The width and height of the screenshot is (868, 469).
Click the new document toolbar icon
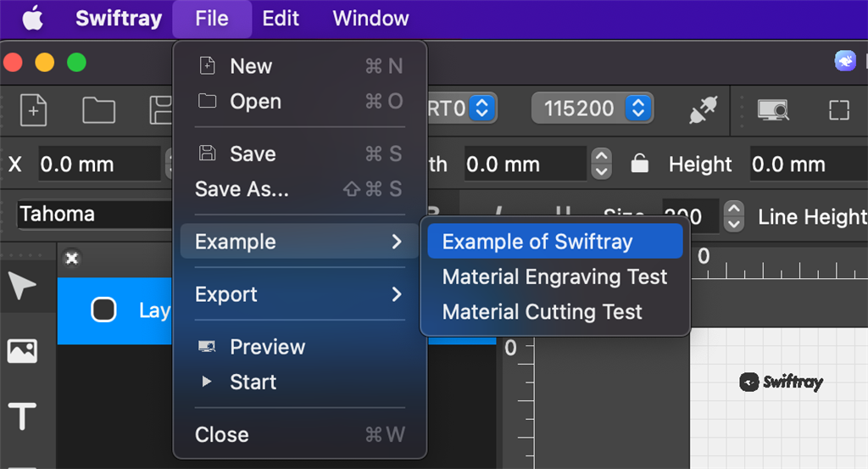(x=33, y=109)
